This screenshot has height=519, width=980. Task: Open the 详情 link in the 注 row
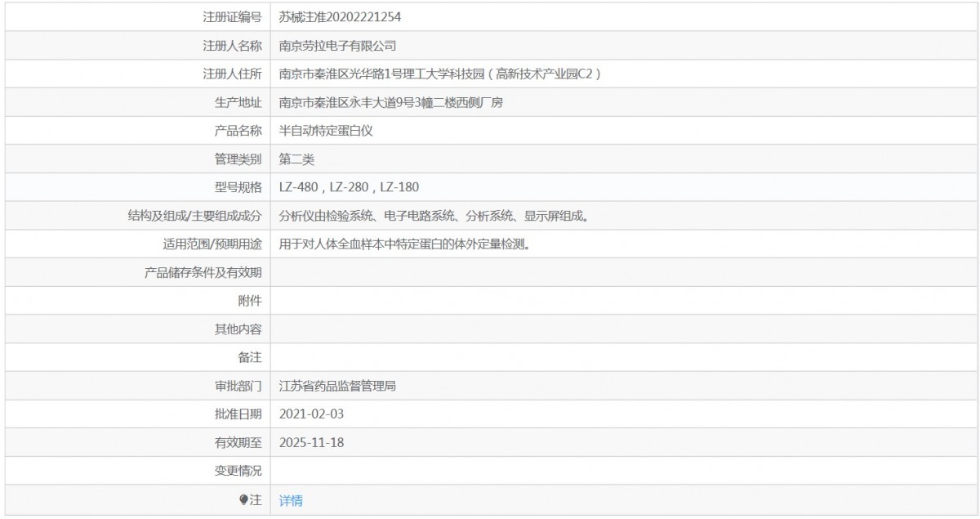coord(291,500)
